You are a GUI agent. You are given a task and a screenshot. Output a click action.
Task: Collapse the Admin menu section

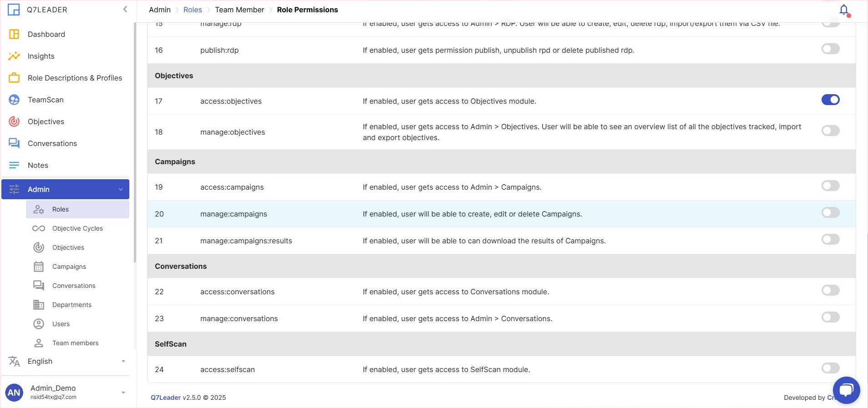(x=121, y=189)
